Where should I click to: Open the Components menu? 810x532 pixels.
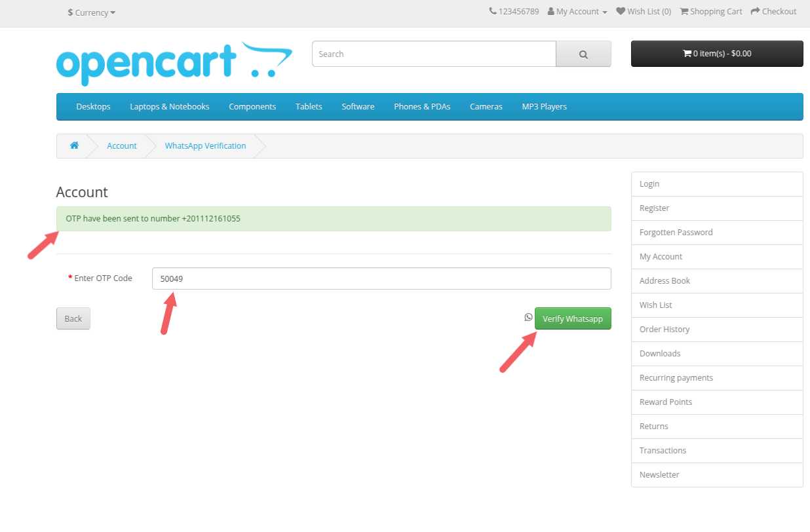coord(252,106)
